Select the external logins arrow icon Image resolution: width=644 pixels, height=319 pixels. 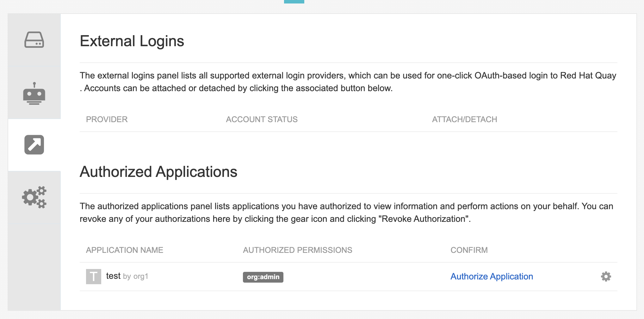click(x=34, y=145)
